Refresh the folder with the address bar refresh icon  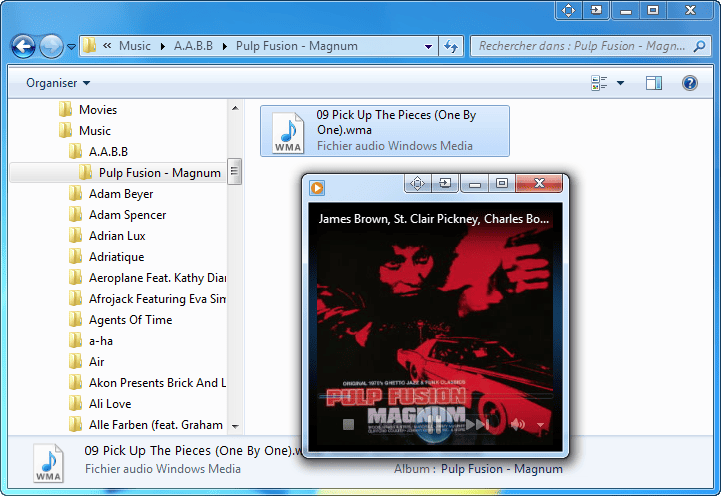point(451,46)
